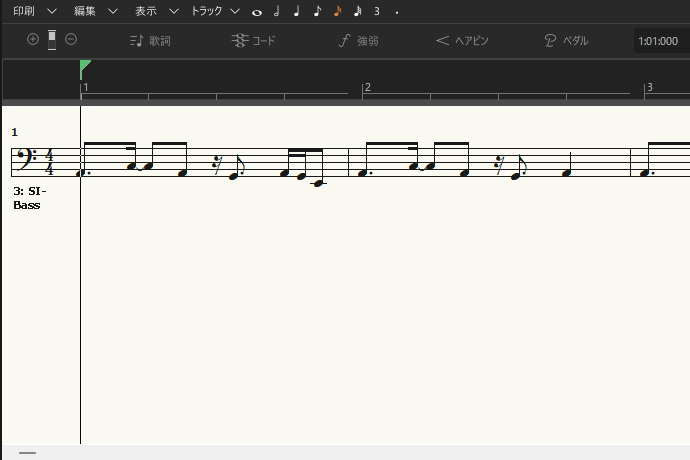Select the thirty-second note duration
This screenshot has width=690, height=460.
coord(357,11)
